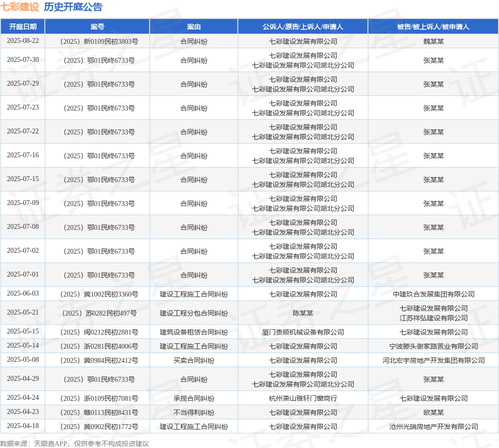Viewport: 499px width, 448px height.
Task: Click 中建玖合发展集团有限公司 cell
Action: (433, 294)
